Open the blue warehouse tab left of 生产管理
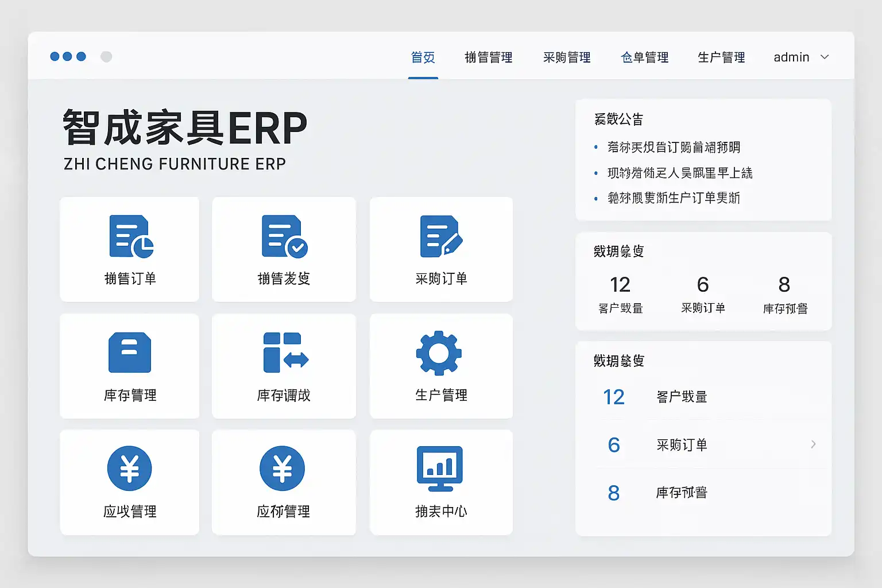882x588 pixels. coord(645,57)
